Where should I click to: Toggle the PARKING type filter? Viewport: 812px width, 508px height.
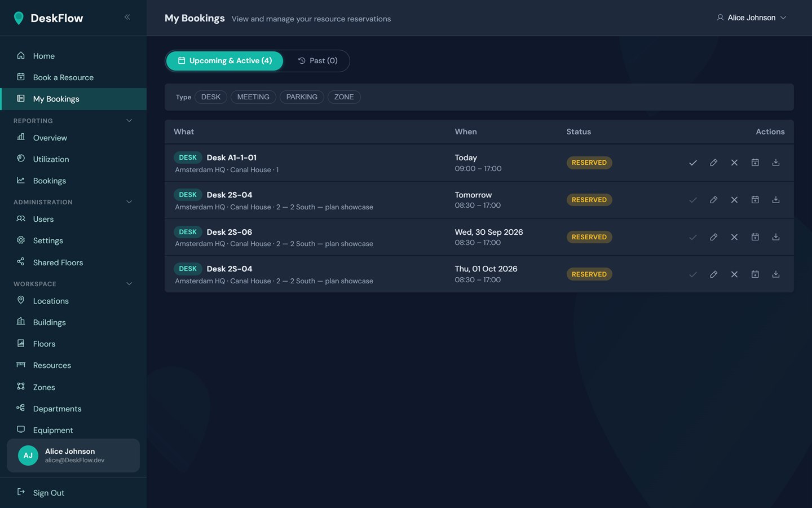(x=302, y=97)
